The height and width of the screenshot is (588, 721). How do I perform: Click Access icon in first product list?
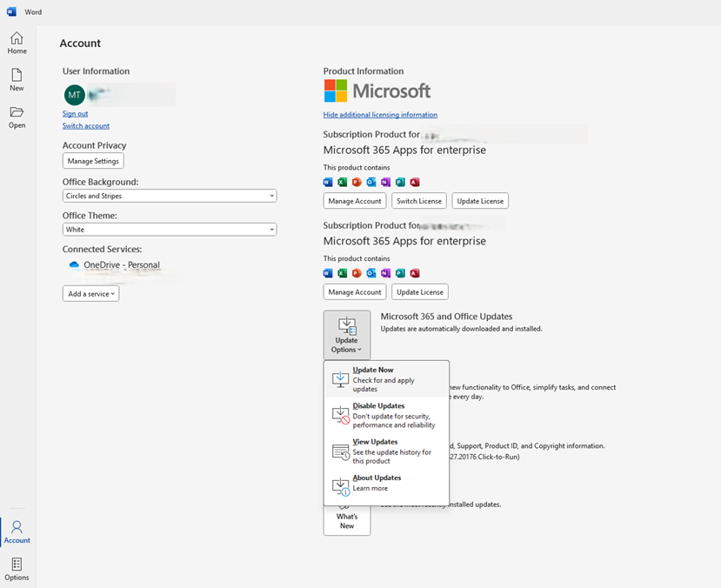pos(415,182)
